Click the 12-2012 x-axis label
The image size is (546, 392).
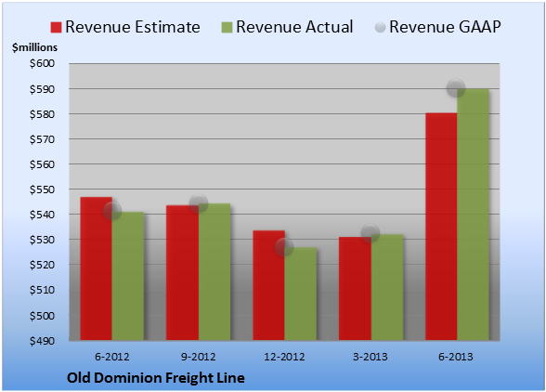pyautogui.click(x=284, y=357)
